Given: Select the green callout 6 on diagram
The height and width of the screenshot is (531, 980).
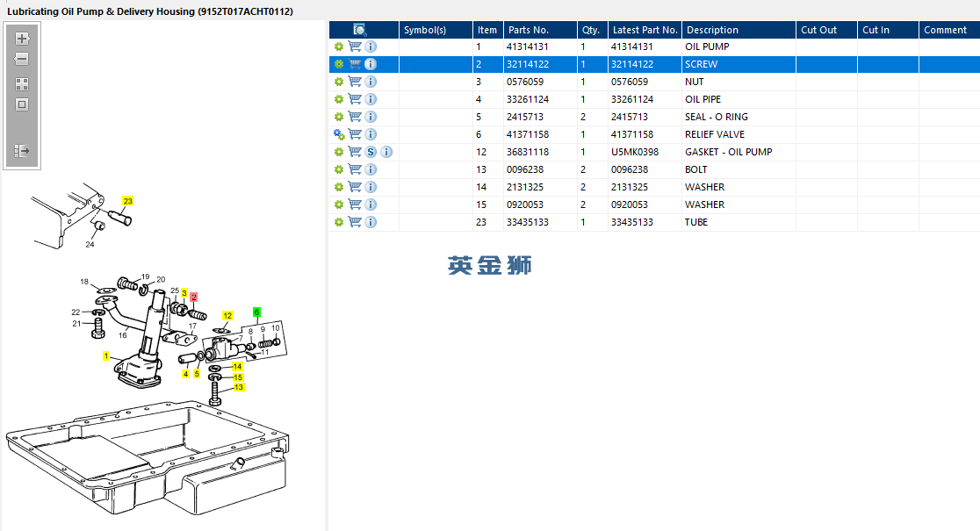Looking at the screenshot, I should pyautogui.click(x=256, y=312).
